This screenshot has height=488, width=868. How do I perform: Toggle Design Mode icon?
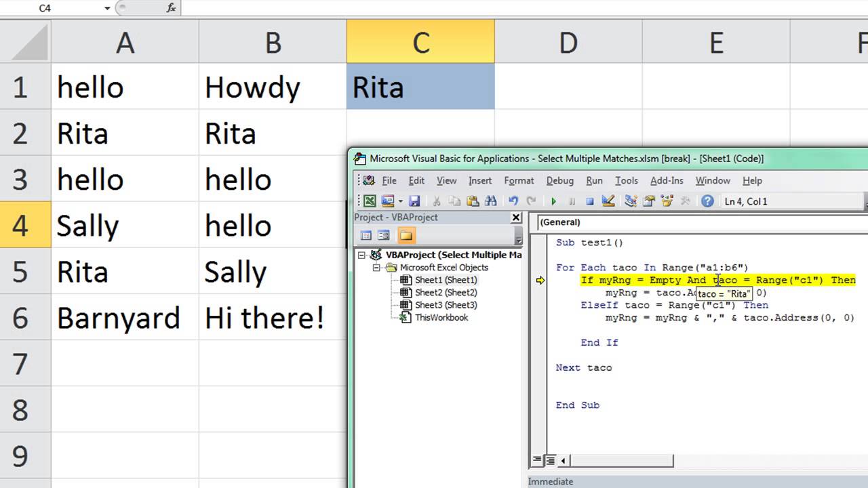coord(608,201)
